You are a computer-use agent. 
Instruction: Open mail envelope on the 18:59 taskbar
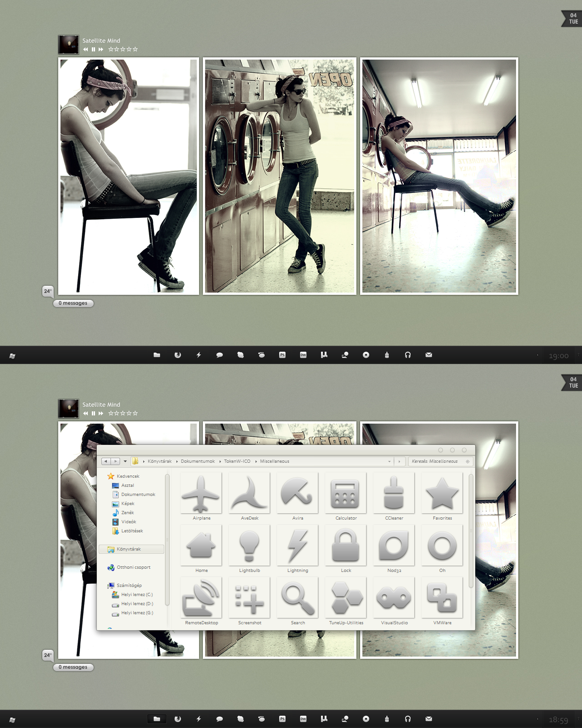[429, 719]
